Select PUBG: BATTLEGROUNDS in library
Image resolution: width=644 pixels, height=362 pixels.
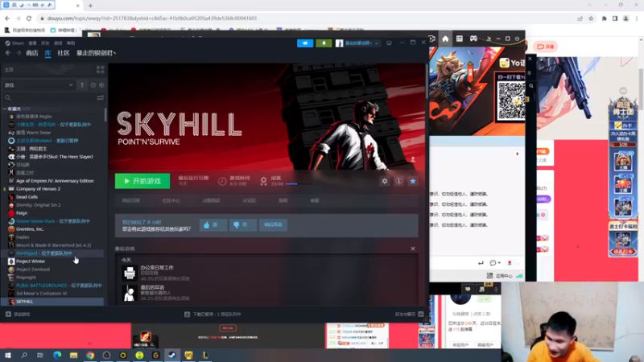(x=59, y=286)
